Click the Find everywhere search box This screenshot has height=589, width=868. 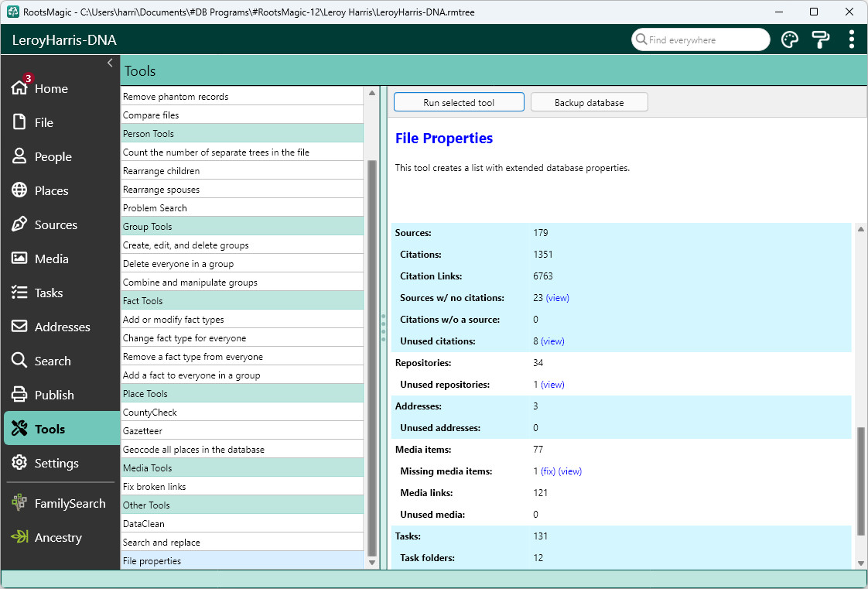[700, 39]
